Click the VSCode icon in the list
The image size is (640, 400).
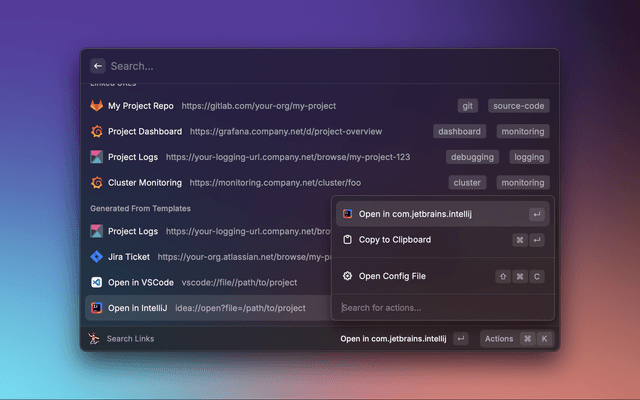[97, 283]
